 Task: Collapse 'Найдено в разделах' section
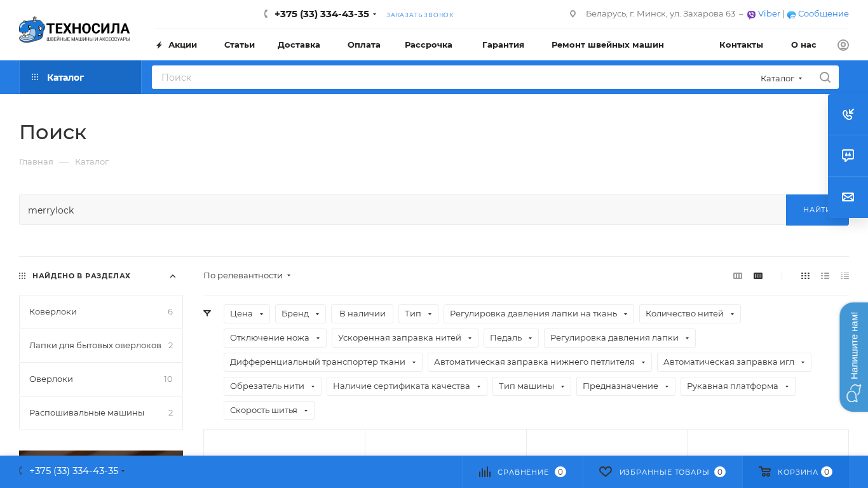tap(173, 276)
